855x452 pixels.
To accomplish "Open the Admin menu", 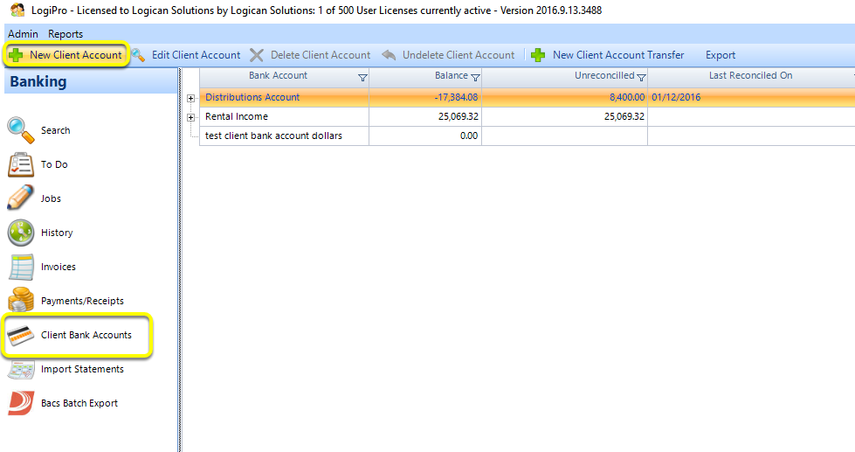I will tap(23, 34).
